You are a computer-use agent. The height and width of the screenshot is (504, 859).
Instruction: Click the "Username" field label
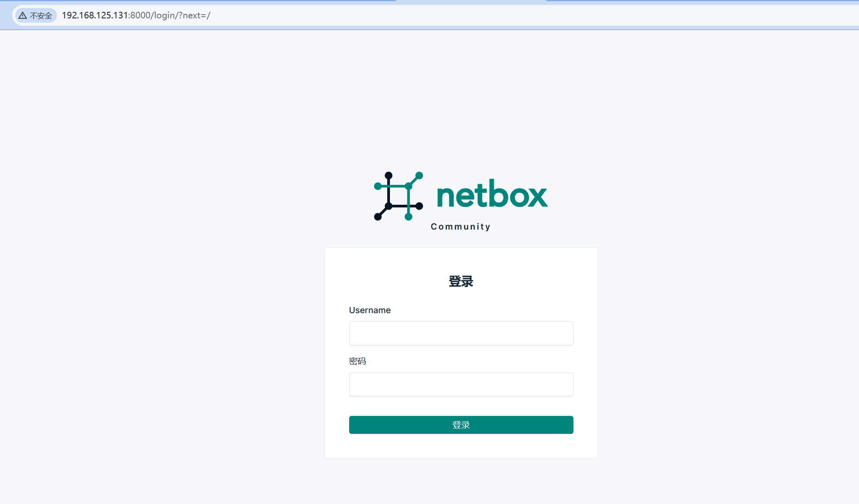370,310
